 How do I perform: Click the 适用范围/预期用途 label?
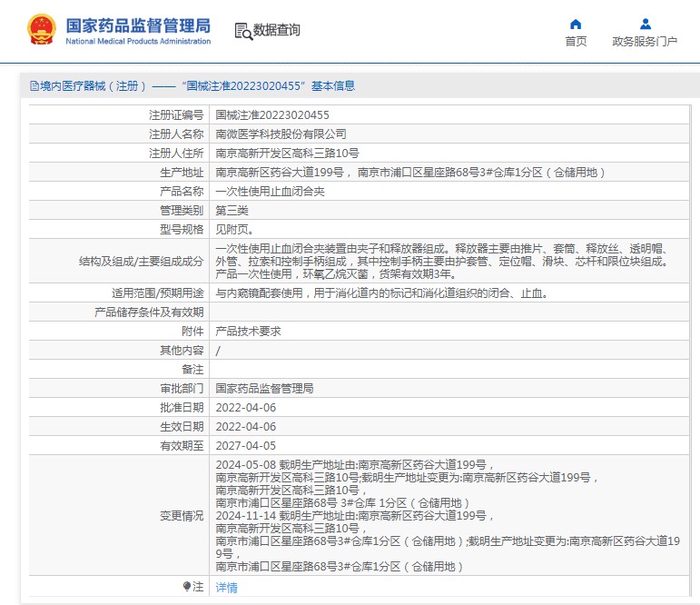(x=158, y=293)
